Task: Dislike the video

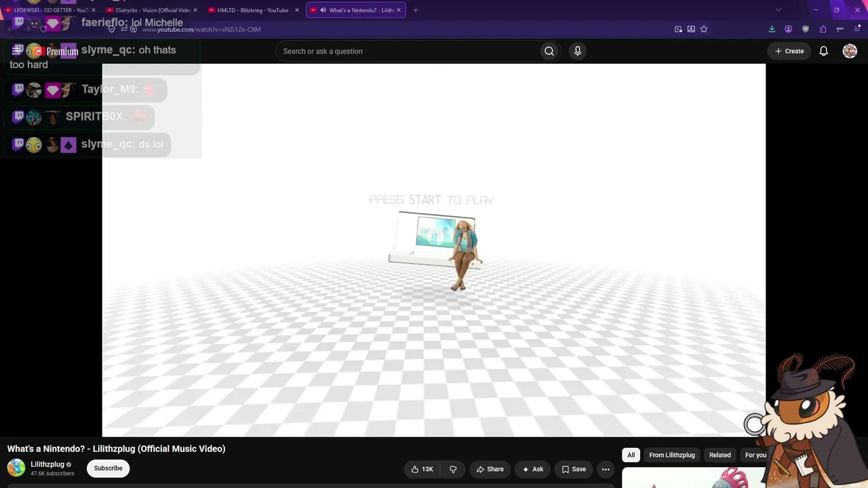Action: coord(453,469)
